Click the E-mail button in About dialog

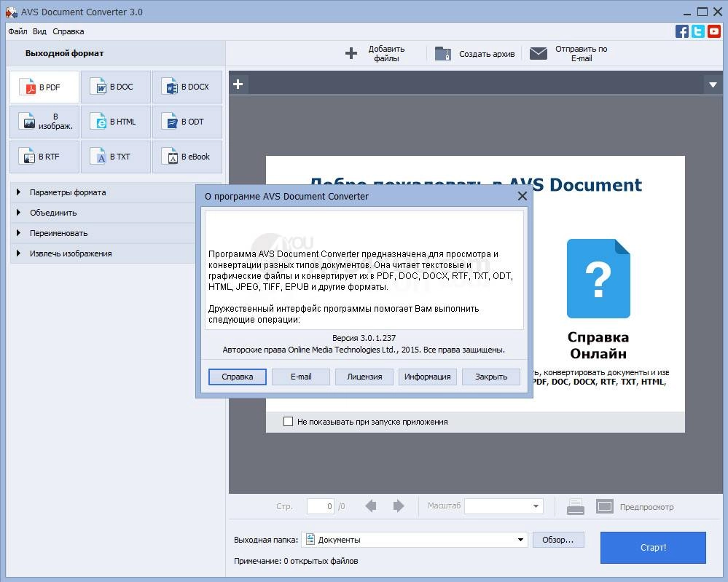point(301,377)
